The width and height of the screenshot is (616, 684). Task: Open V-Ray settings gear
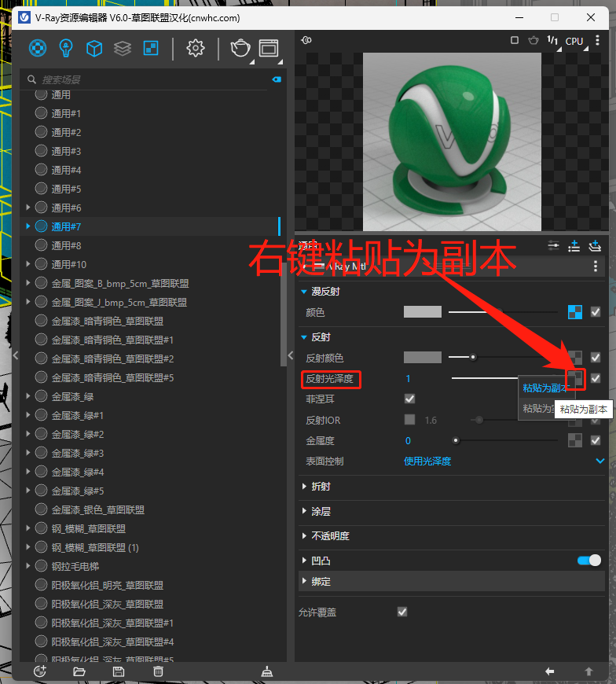(x=196, y=48)
